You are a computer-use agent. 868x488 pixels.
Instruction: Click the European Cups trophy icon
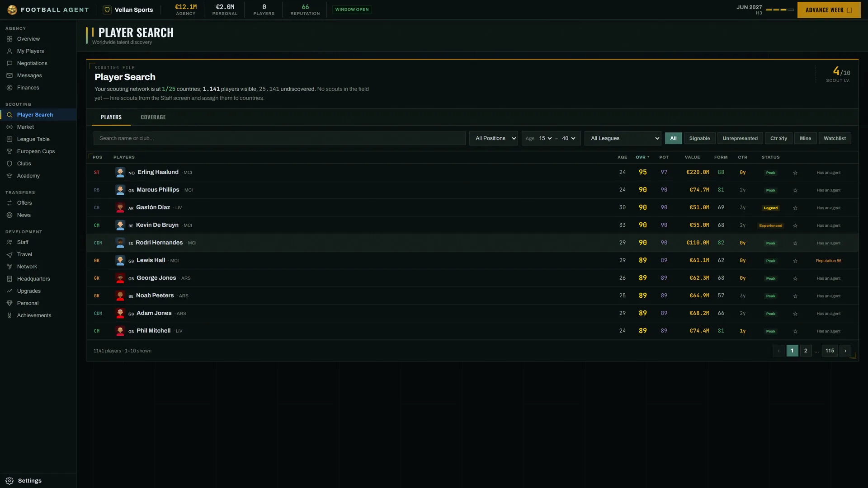pyautogui.click(x=9, y=151)
